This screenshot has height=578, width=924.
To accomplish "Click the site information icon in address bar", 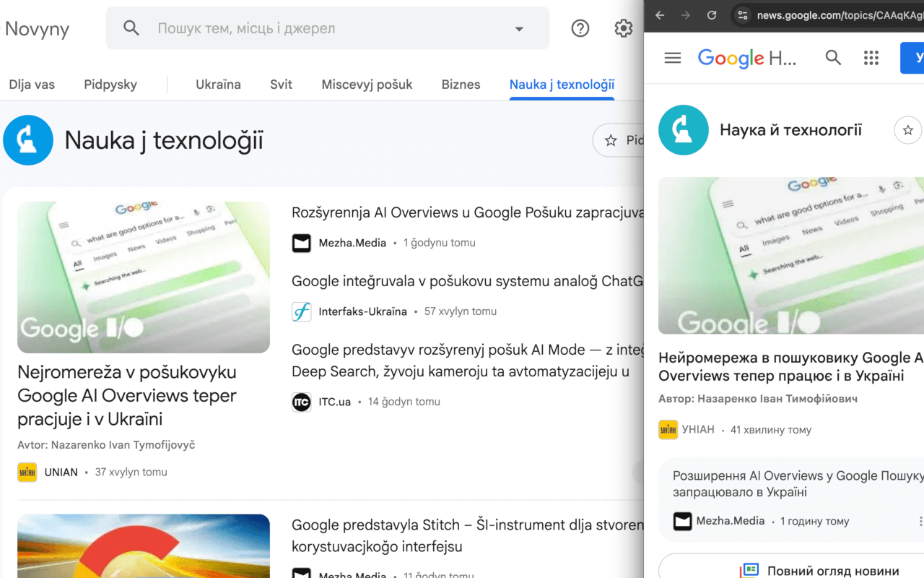I will pos(742,14).
